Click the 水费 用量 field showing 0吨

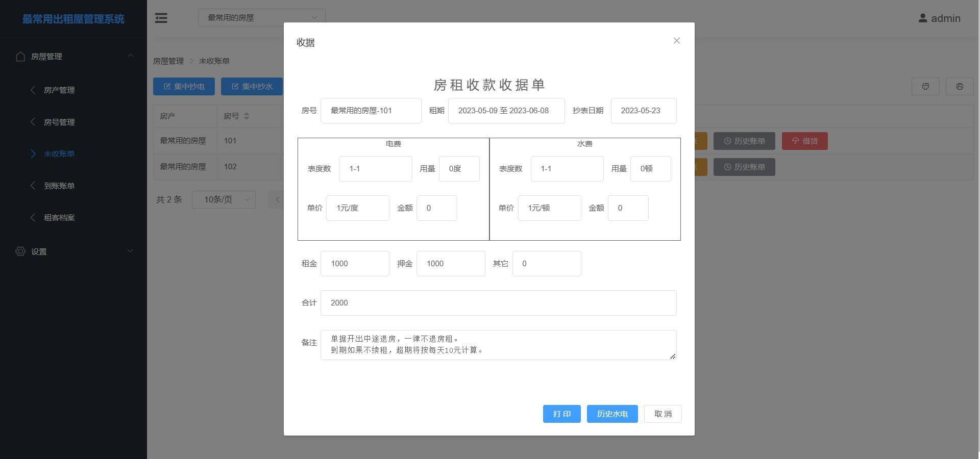point(651,169)
